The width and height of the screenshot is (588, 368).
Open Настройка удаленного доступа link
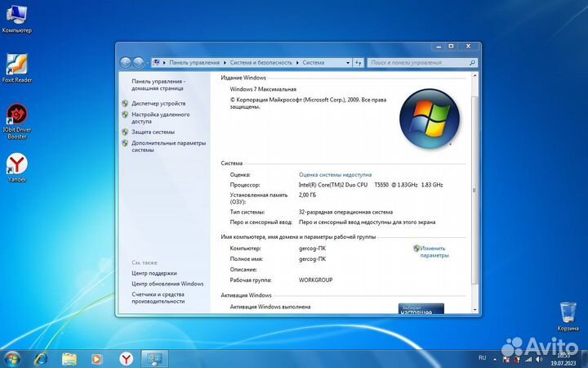[161, 118]
